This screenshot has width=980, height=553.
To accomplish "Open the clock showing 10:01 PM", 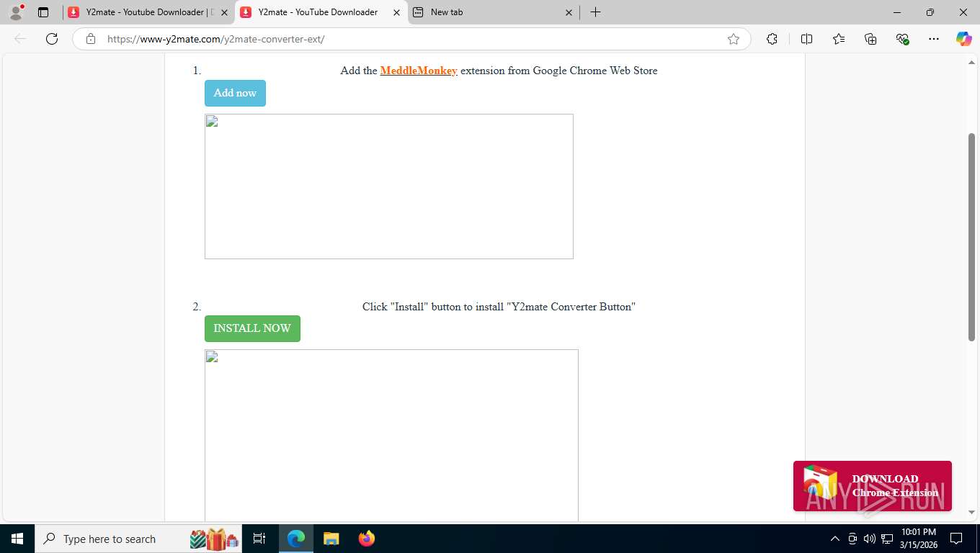I will click(918, 539).
